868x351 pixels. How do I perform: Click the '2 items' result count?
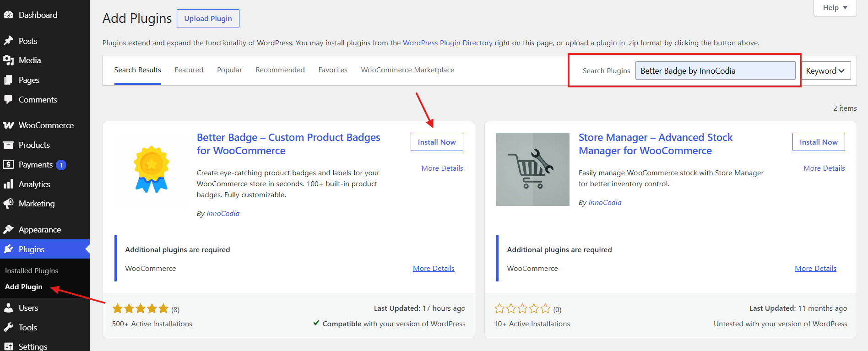click(845, 108)
